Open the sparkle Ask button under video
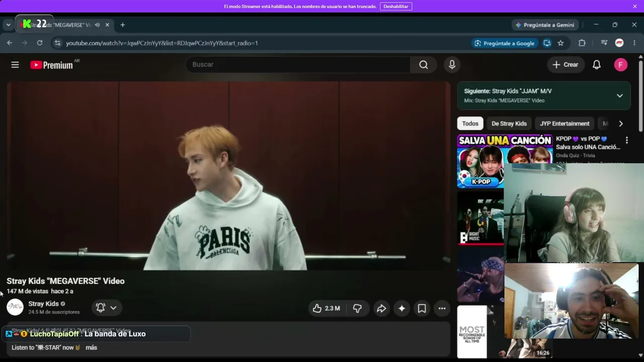644x362 pixels. (401, 308)
